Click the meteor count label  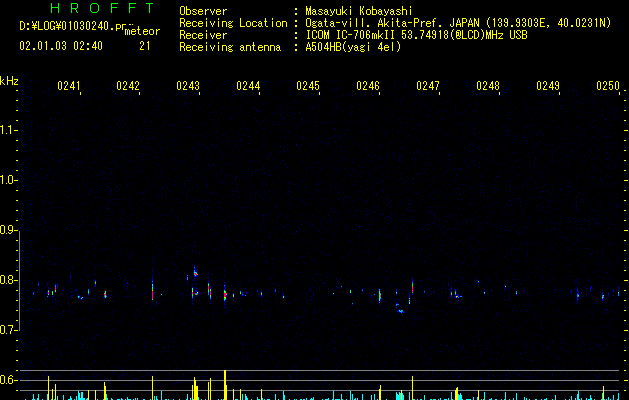pos(142,31)
